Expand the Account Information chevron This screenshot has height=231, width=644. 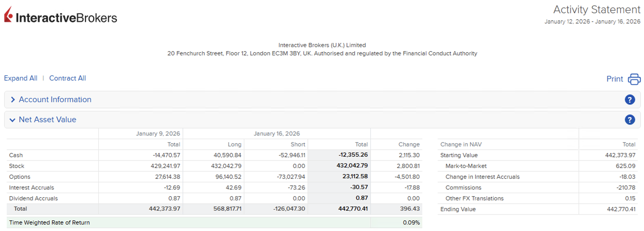click(x=13, y=100)
